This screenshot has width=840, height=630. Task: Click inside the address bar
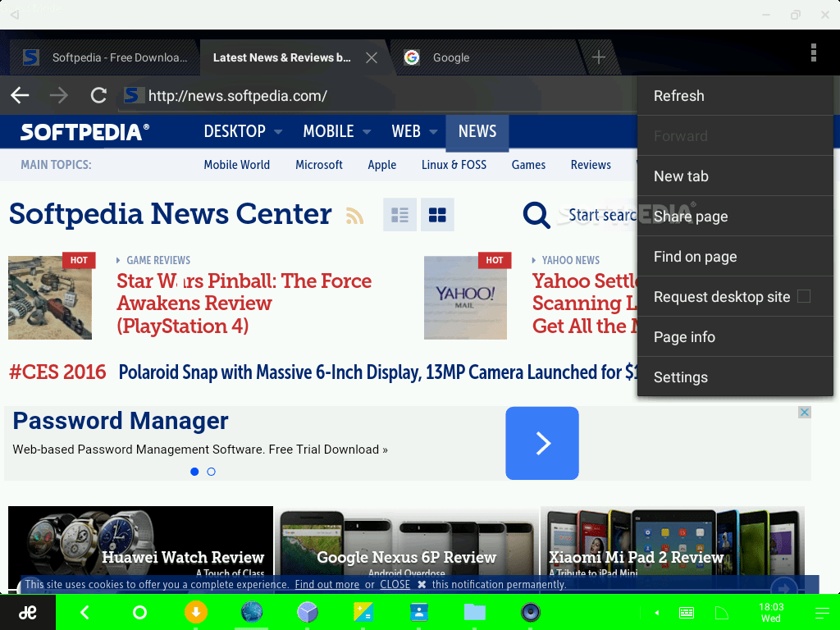tap(328, 95)
